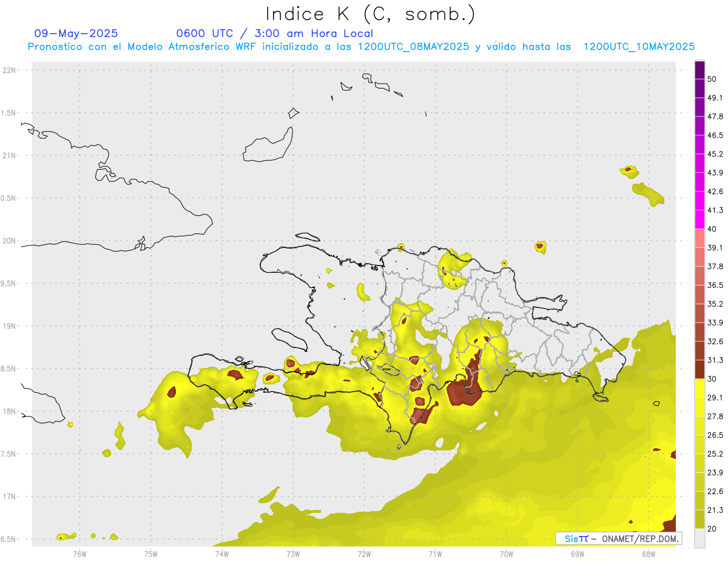This screenshot has height=562, width=728.
Task: Click the color bar label "43.9"
Action: click(x=715, y=173)
